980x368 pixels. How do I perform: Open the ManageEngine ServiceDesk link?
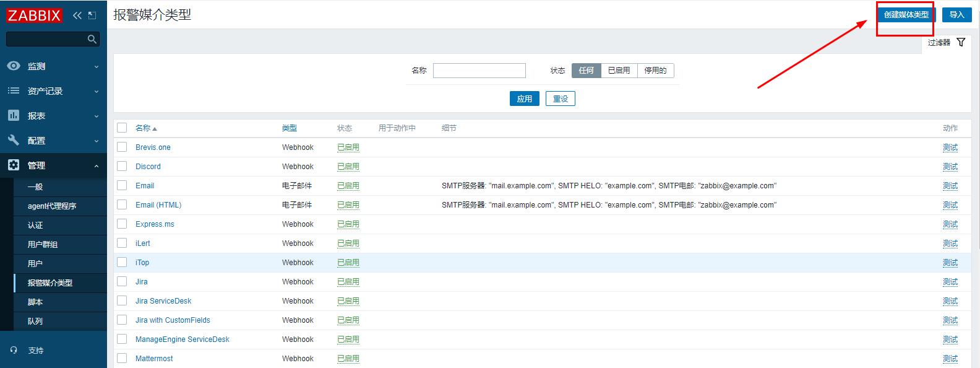183,340
